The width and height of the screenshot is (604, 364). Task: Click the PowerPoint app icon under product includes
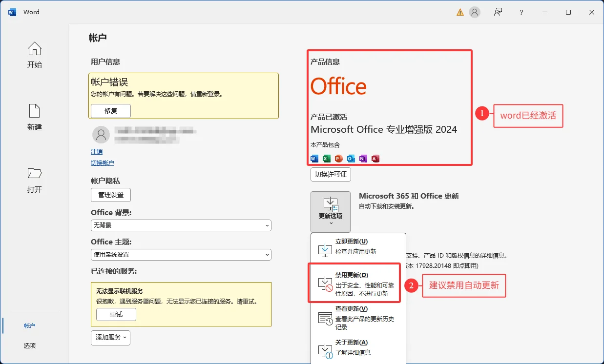coord(339,159)
